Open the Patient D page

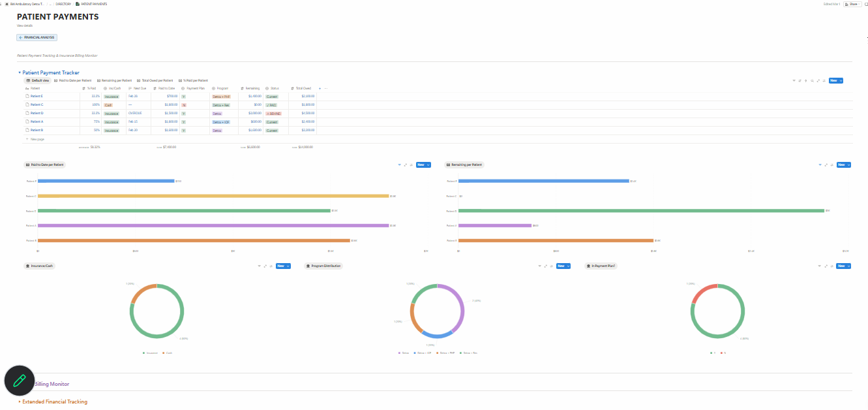[37, 113]
